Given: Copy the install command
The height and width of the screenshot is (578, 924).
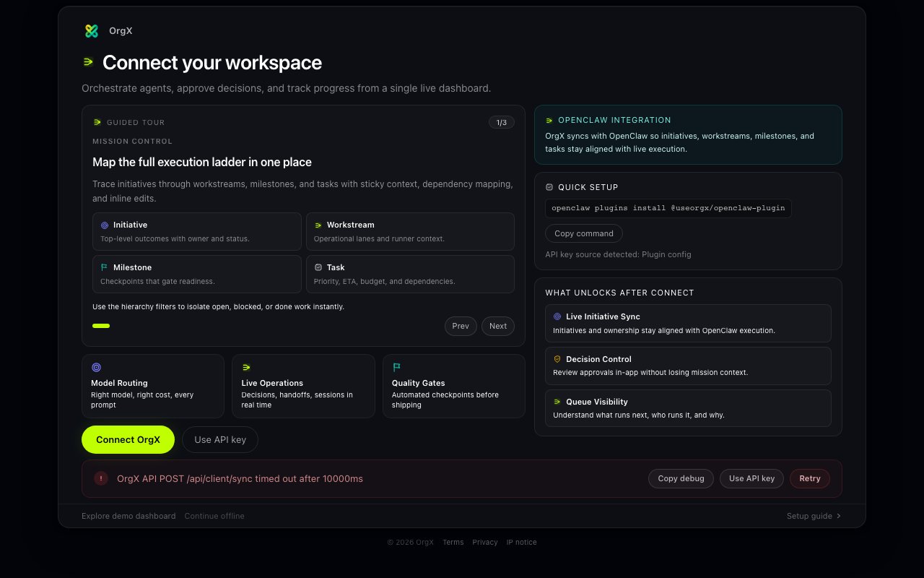Looking at the screenshot, I should tap(584, 233).
